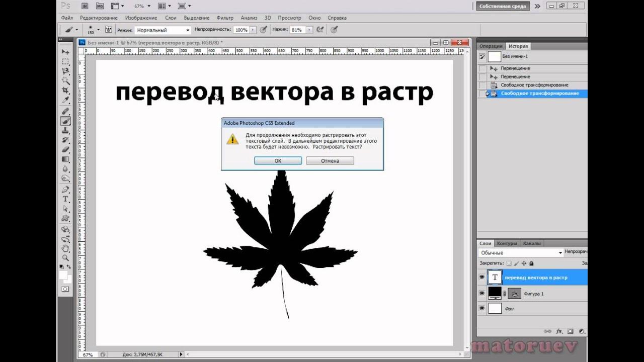644x362 pixels.
Task: Click the layer styles fx icon
Action: (559, 332)
